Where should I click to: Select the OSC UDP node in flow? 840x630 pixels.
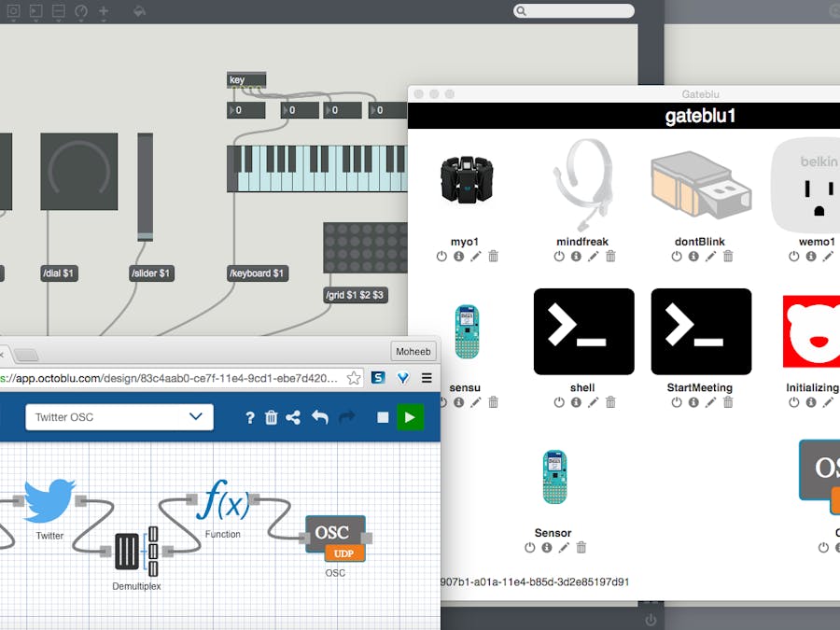336,539
